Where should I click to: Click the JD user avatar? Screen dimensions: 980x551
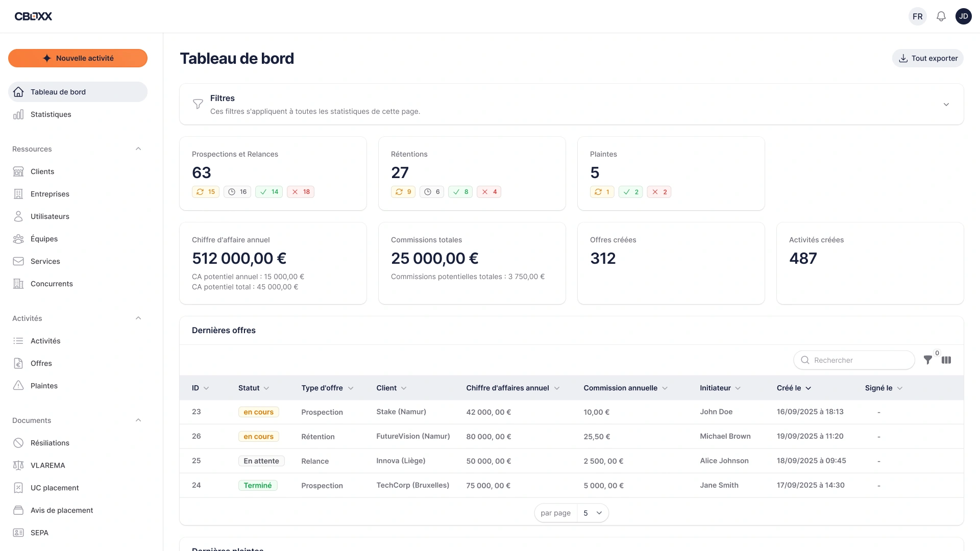pos(964,16)
